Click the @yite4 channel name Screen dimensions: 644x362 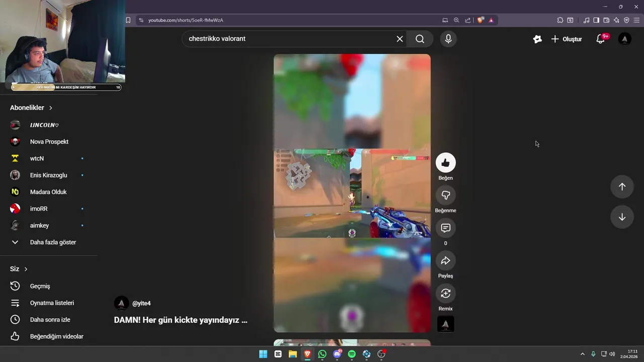pyautogui.click(x=141, y=303)
